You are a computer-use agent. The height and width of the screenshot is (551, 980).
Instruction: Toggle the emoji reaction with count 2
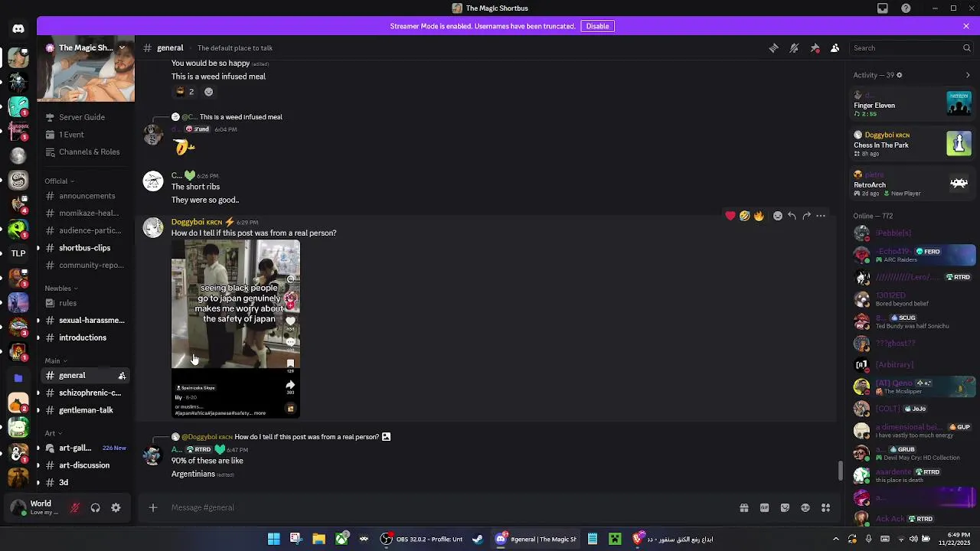click(x=185, y=92)
